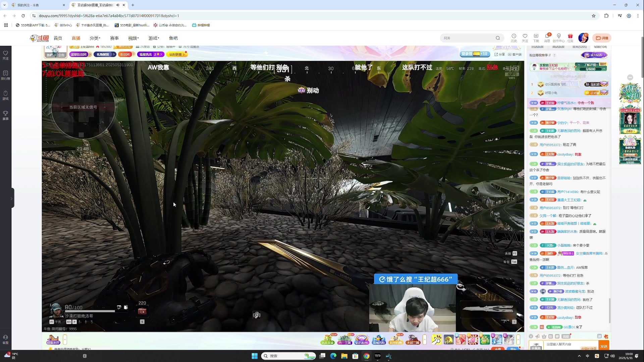Click the page vertical scrollbar
Screen dimensions: 644x362
(642, 57)
